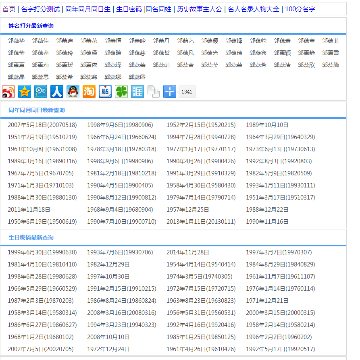The height and width of the screenshot is (360, 360).
Task: Open date link 1952年2月15日(19520215)
Action: [201, 125]
